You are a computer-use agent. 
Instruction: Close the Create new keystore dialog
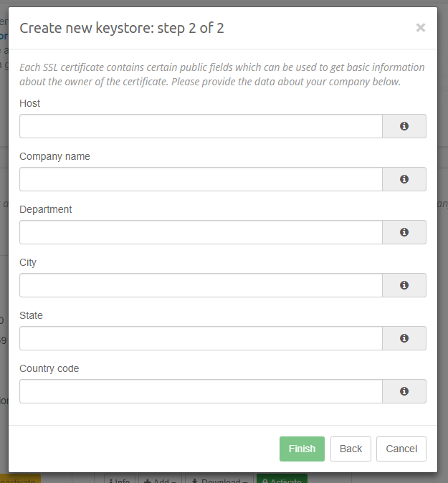point(421,28)
